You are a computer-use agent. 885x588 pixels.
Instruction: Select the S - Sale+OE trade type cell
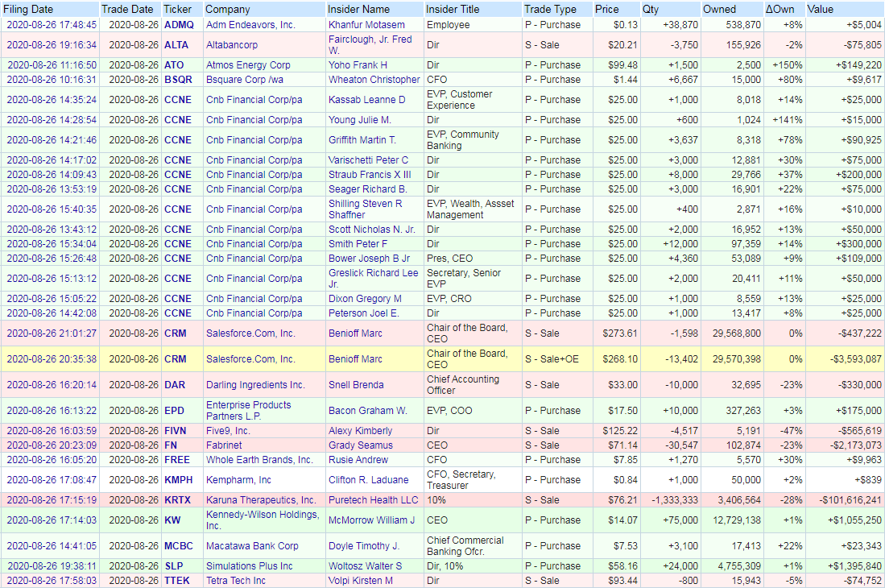pyautogui.click(x=557, y=359)
